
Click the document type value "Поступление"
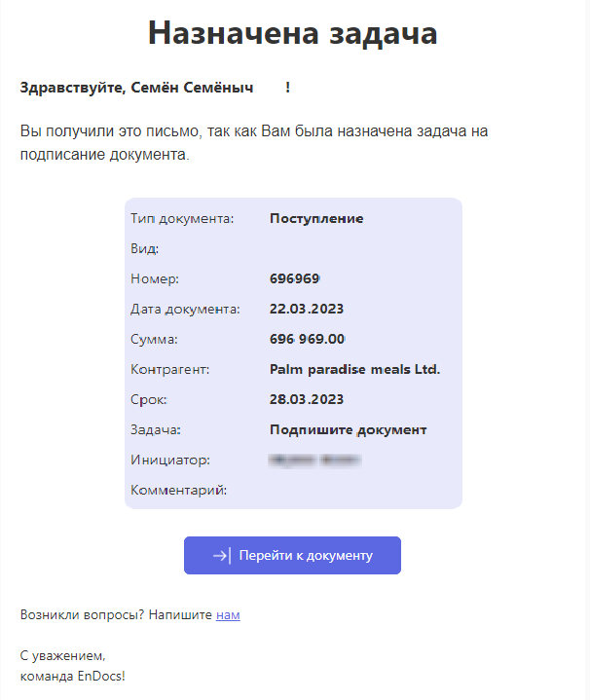pos(316,219)
